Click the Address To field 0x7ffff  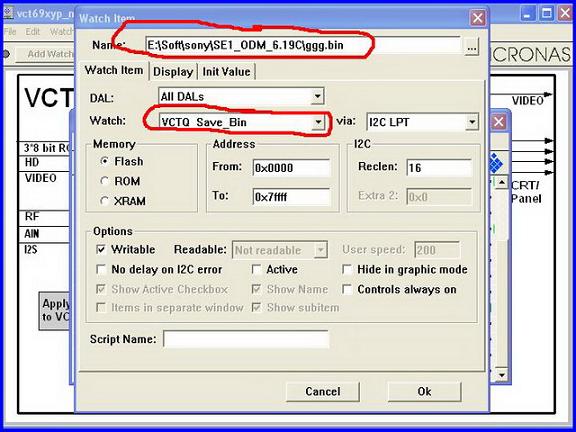click(291, 197)
